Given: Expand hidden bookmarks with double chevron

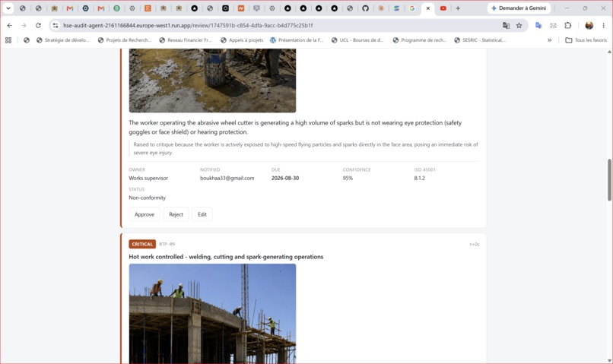Looking at the screenshot, I should pyautogui.click(x=549, y=40).
